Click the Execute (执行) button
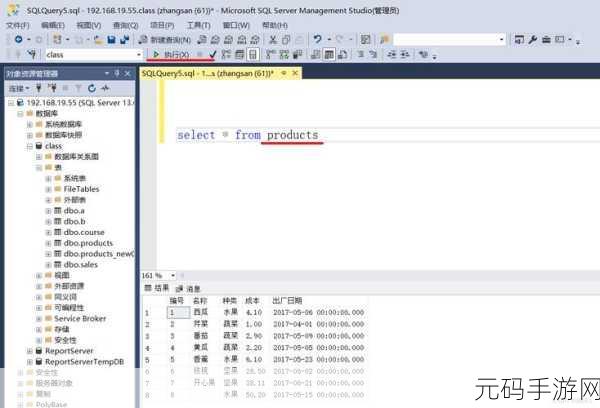 (171, 55)
